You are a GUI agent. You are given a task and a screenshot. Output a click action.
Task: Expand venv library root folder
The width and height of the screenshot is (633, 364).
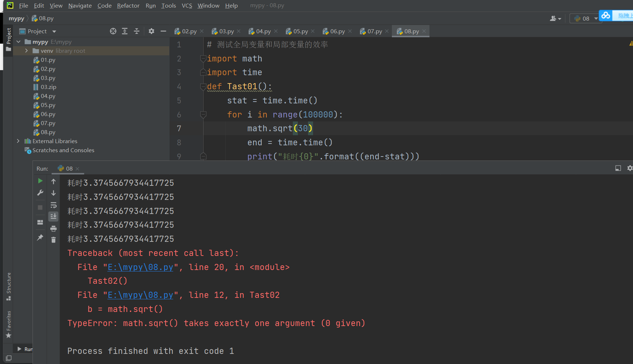click(26, 51)
